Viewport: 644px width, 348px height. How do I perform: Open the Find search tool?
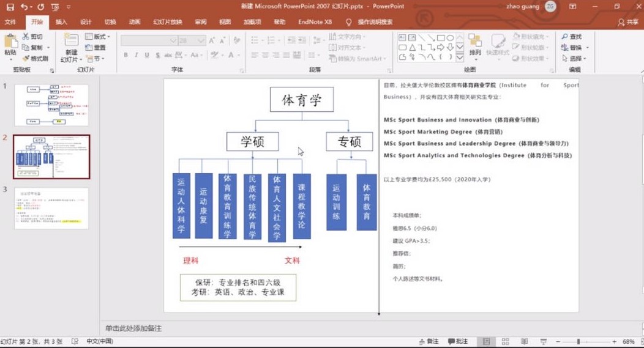coord(572,37)
